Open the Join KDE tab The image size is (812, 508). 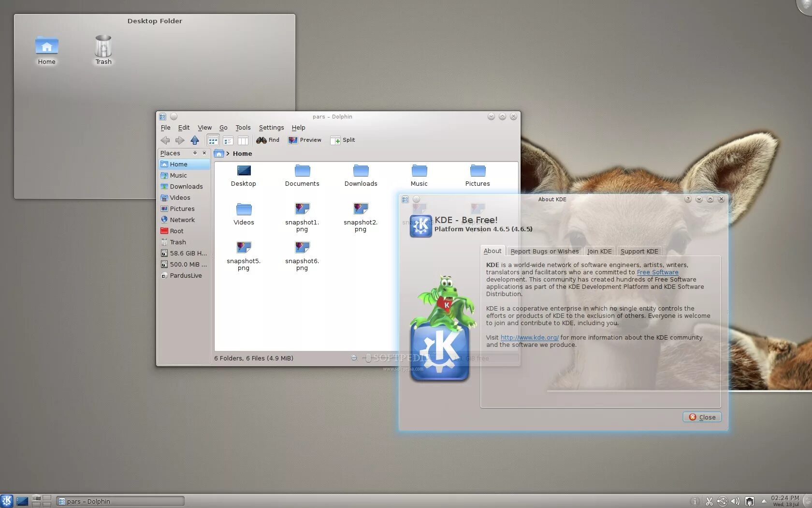coord(599,252)
